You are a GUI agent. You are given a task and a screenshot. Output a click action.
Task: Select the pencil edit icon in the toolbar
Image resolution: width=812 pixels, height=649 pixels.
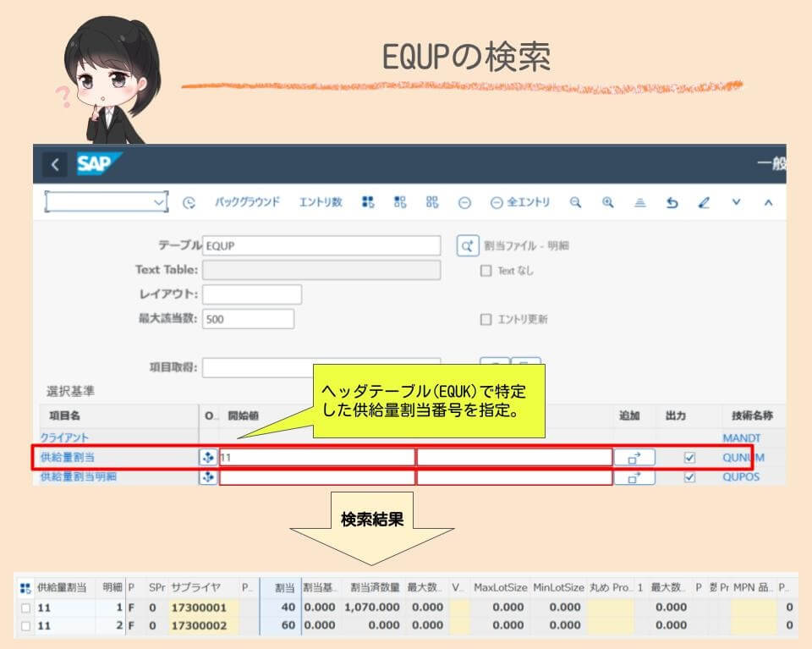[x=704, y=202]
